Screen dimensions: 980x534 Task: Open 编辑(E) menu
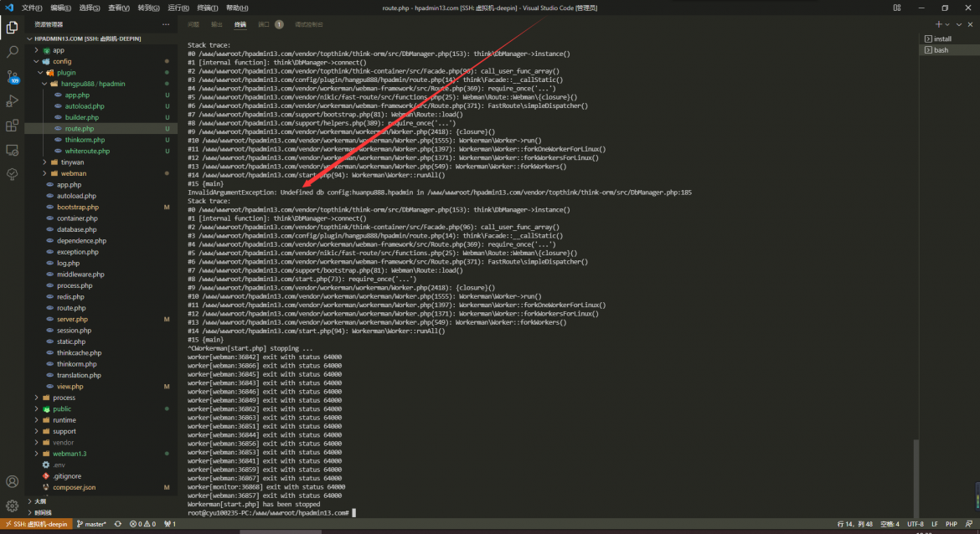point(60,8)
